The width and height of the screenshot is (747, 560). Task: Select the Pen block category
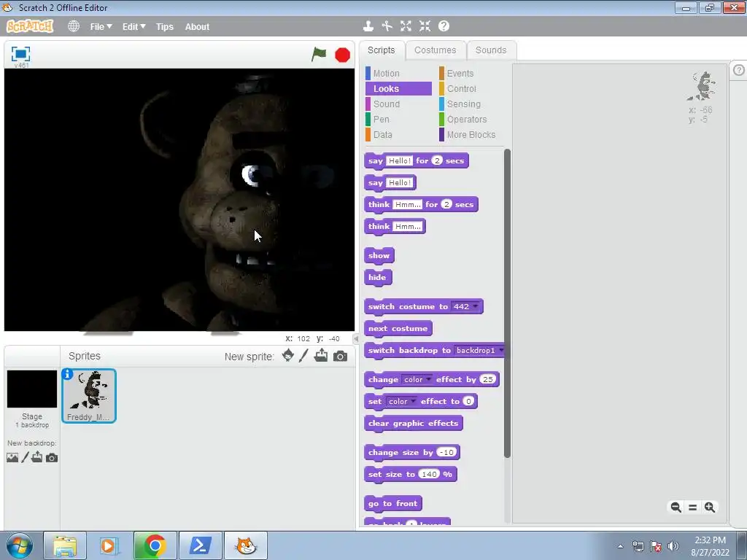click(x=398, y=119)
